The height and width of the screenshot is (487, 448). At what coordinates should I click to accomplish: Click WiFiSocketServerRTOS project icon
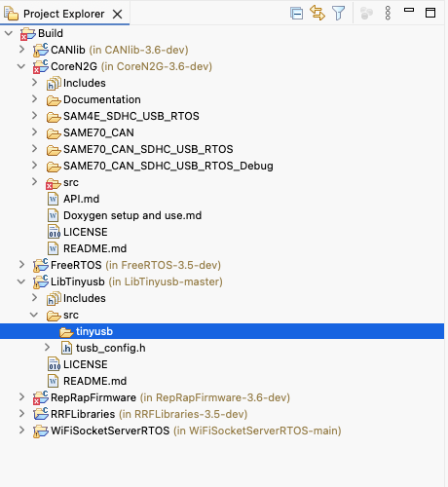pyautogui.click(x=41, y=431)
